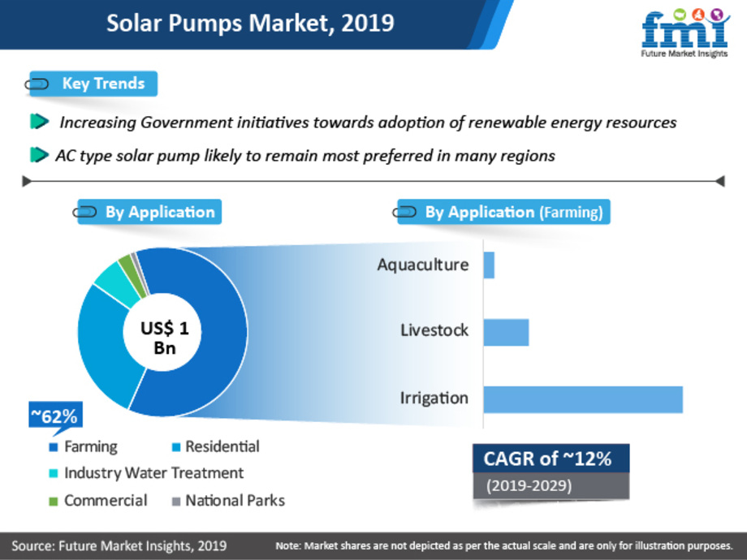The height and width of the screenshot is (560, 747).
Task: Select the Commercial legend green square
Action: pyautogui.click(x=54, y=501)
